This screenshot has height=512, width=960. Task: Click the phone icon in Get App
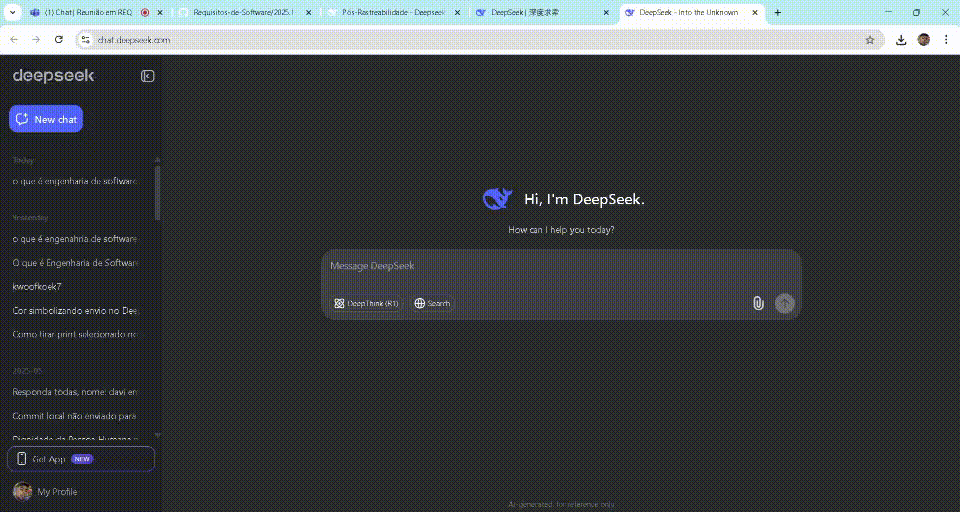(x=21, y=459)
